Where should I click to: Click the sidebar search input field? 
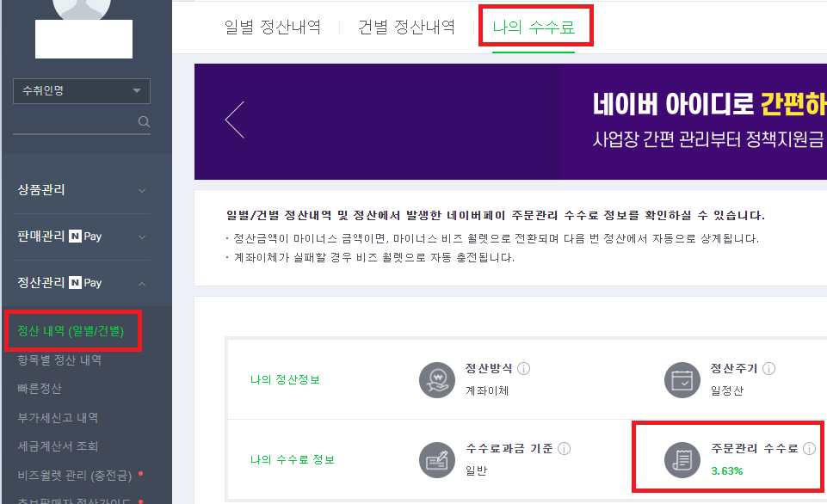point(73,122)
